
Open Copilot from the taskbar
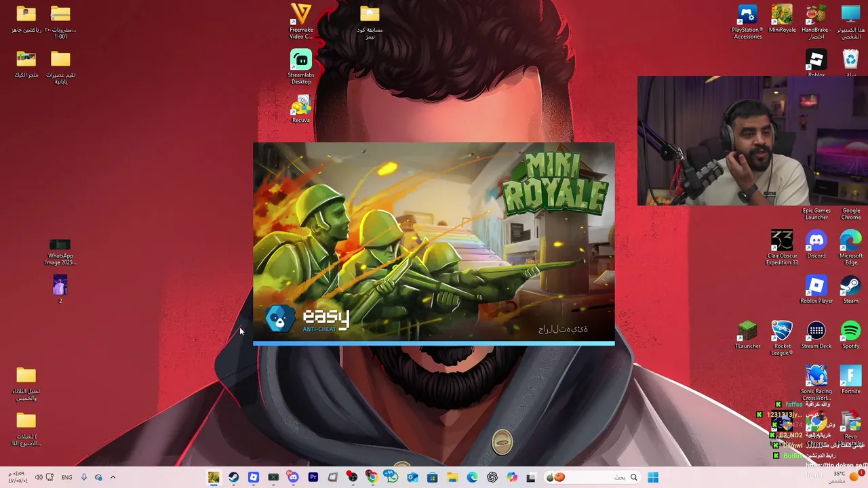(511, 477)
